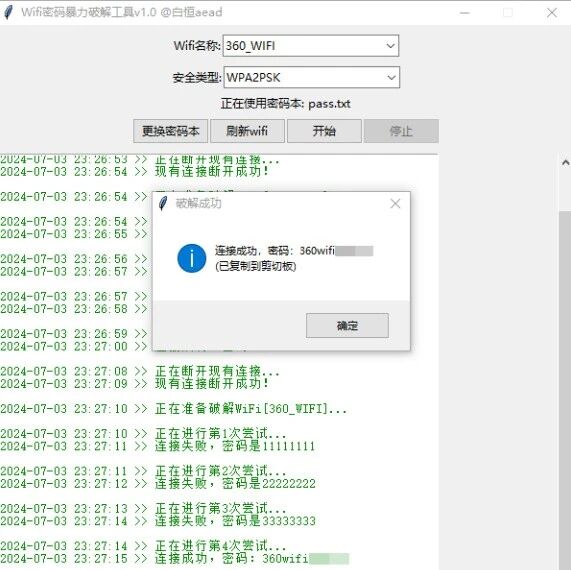This screenshot has width=571, height=570.
Task: Close the 破解成功 dialog with the X
Action: pyautogui.click(x=395, y=203)
